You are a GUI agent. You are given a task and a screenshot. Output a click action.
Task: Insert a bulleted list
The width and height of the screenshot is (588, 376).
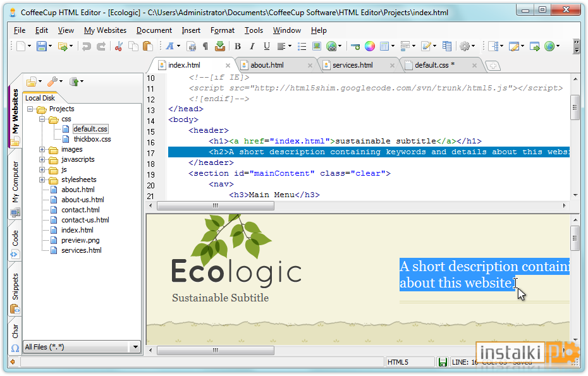tap(302, 46)
